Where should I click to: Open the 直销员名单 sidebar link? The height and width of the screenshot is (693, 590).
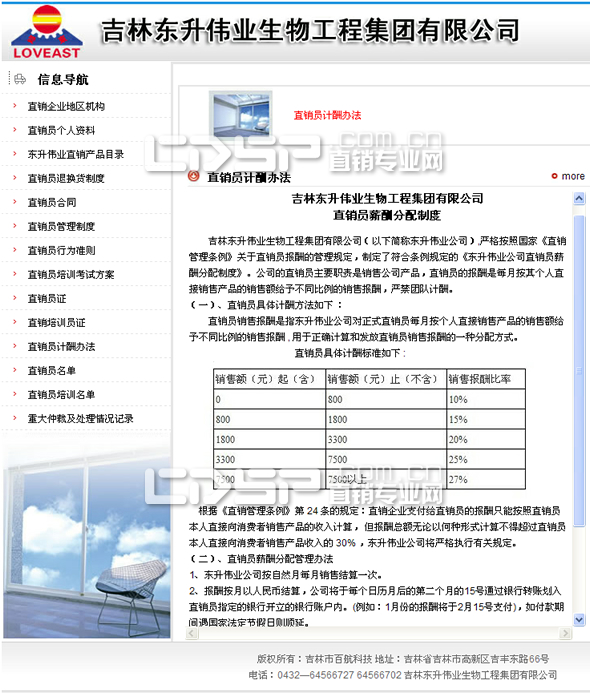pyautogui.click(x=52, y=370)
